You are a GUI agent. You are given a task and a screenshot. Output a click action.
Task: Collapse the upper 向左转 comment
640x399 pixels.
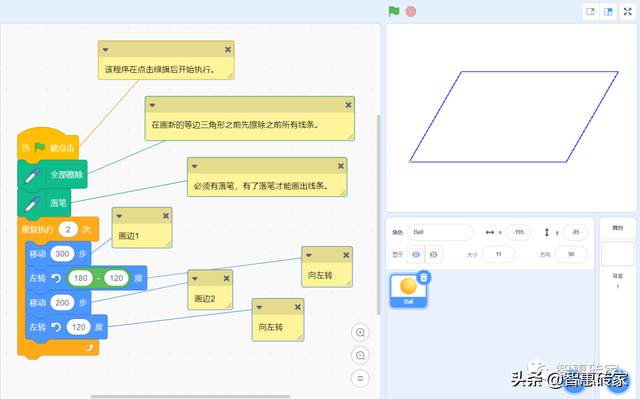[x=309, y=255]
